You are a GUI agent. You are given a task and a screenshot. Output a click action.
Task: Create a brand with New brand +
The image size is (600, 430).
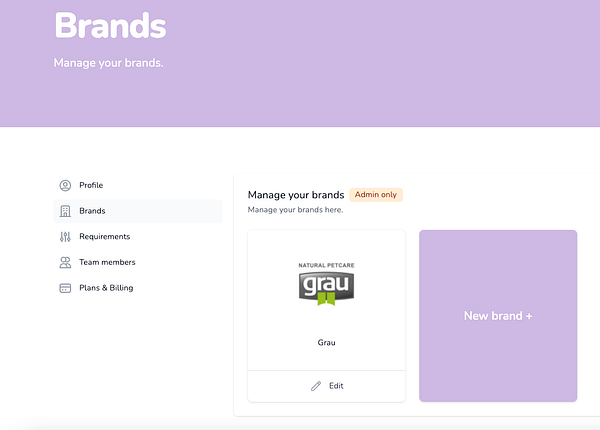(x=498, y=316)
